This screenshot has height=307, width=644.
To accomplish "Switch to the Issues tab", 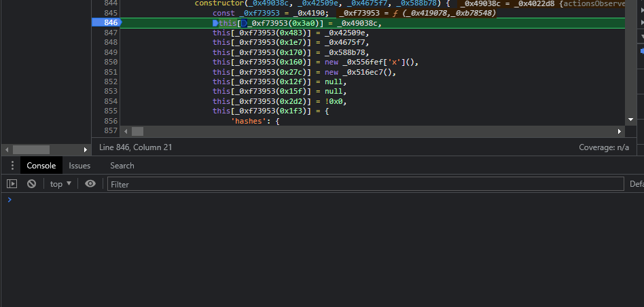I will 79,166.
